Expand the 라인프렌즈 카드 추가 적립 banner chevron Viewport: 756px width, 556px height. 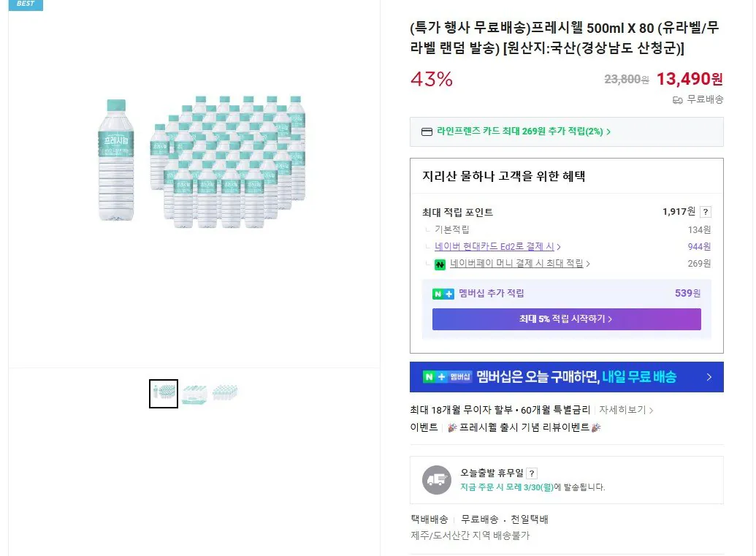tap(609, 132)
